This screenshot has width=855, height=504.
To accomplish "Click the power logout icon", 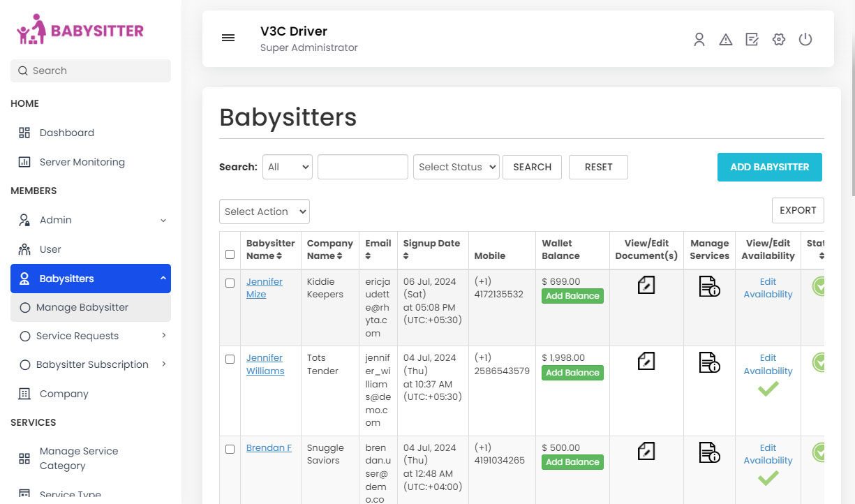I will pos(805,40).
